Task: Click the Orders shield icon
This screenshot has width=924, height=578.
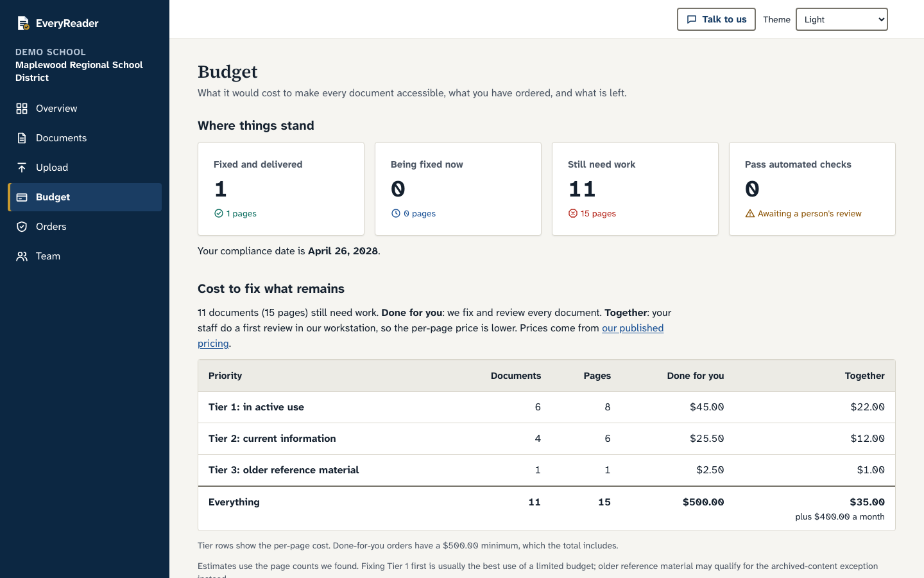Action: pos(22,227)
